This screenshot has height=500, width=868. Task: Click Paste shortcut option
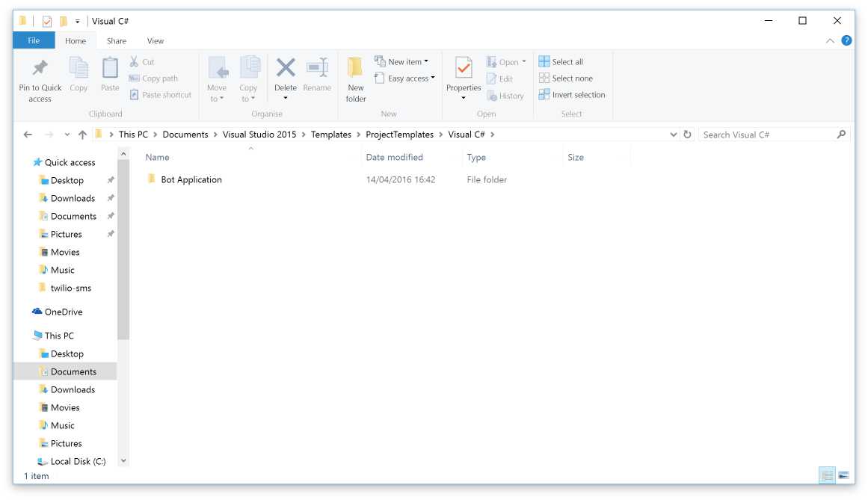point(161,95)
